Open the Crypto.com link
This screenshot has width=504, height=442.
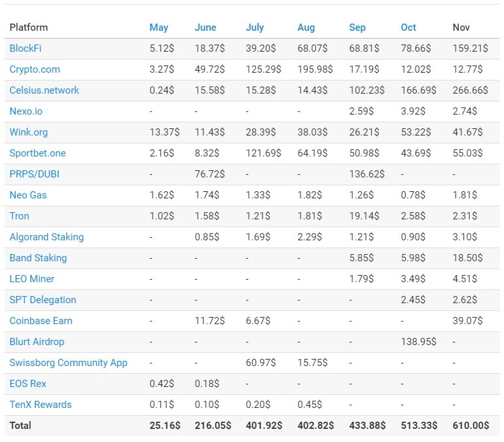[x=35, y=69]
